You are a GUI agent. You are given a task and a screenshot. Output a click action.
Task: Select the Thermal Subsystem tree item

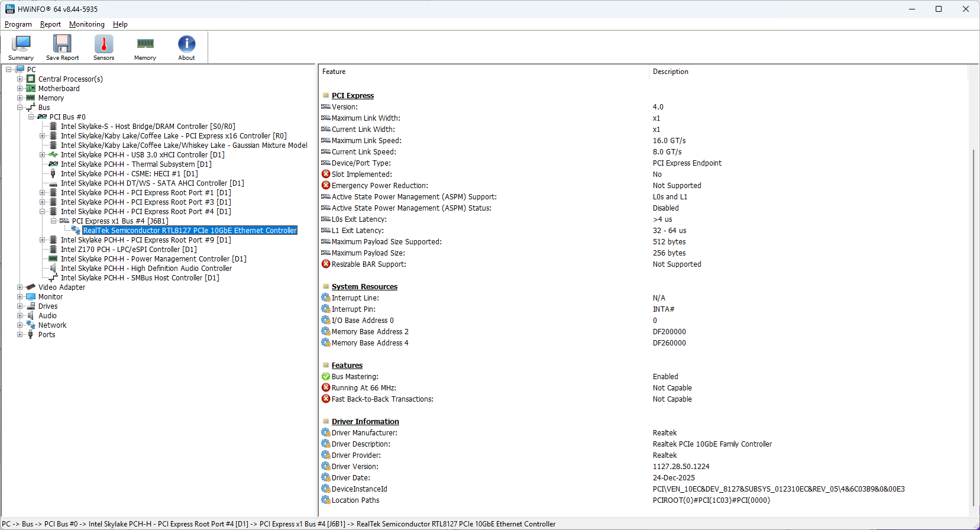point(136,164)
